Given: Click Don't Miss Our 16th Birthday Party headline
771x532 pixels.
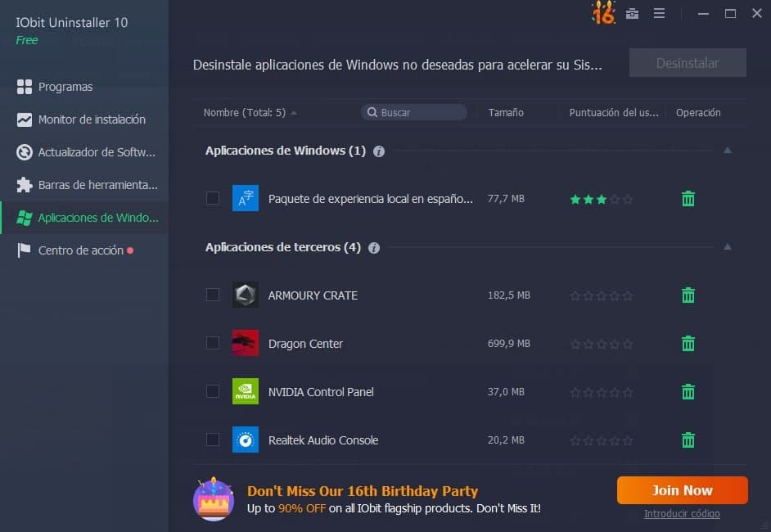Looking at the screenshot, I should coord(363,491).
